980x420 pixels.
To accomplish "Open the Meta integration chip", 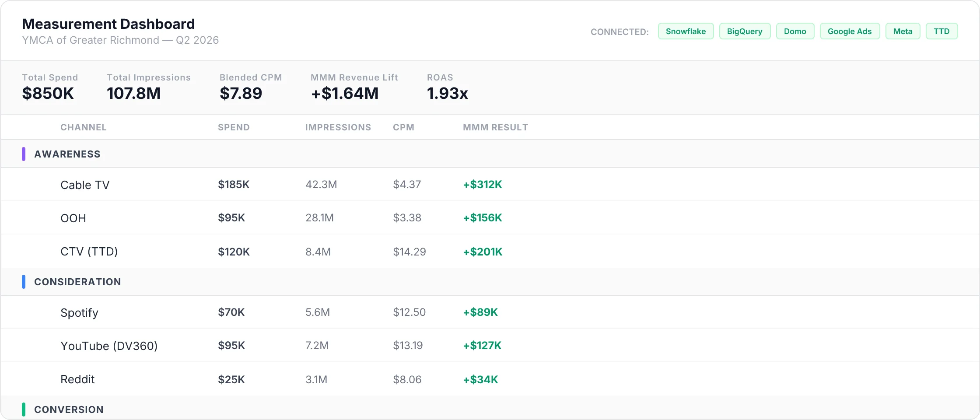I will coord(902,31).
